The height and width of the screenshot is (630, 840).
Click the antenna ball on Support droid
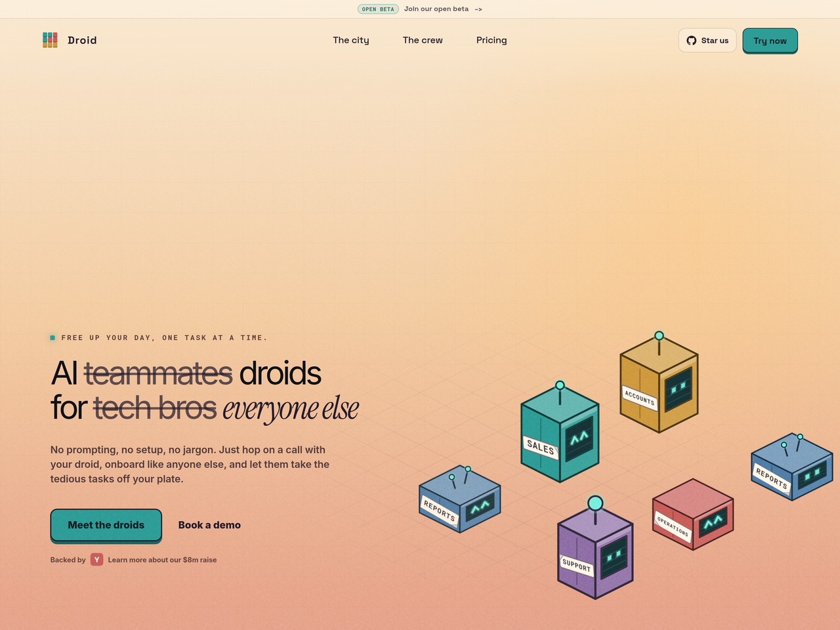point(595,503)
